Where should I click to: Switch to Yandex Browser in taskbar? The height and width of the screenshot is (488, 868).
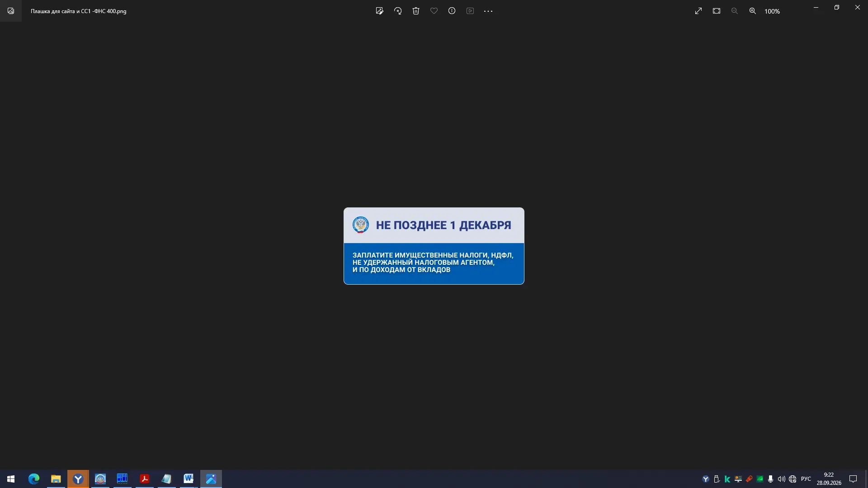tap(78, 479)
